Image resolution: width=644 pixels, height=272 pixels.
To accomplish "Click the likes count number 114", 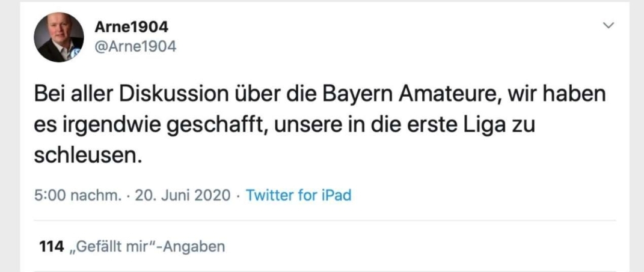I will [x=51, y=246].
